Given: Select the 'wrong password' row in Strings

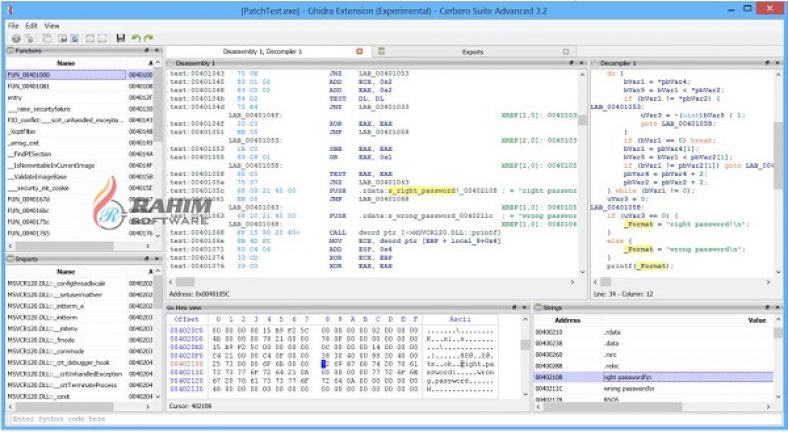Looking at the screenshot, I should [x=630, y=388].
